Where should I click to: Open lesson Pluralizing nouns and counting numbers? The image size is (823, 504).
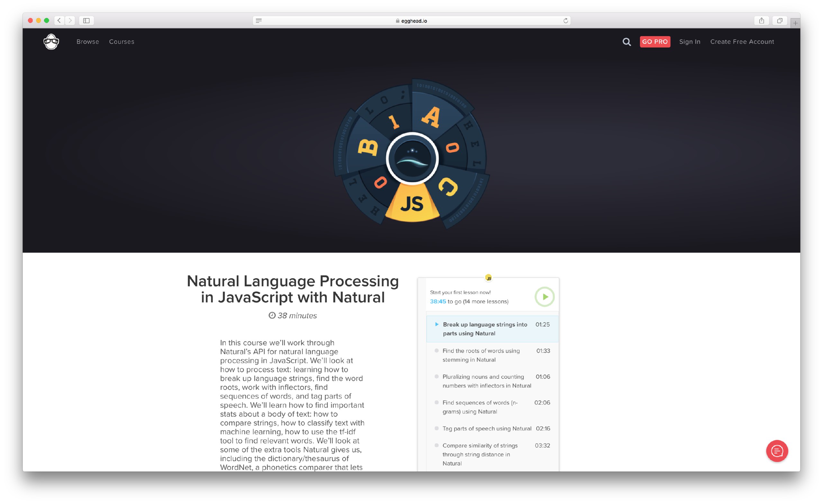point(492,381)
